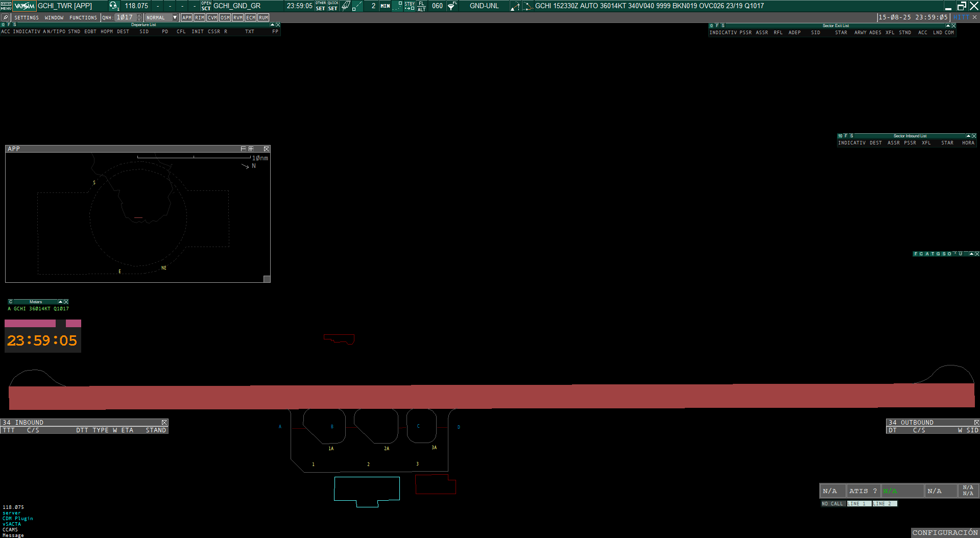The height and width of the screenshot is (538, 980).
Task: Close the HITT label with X
Action: coord(974,17)
